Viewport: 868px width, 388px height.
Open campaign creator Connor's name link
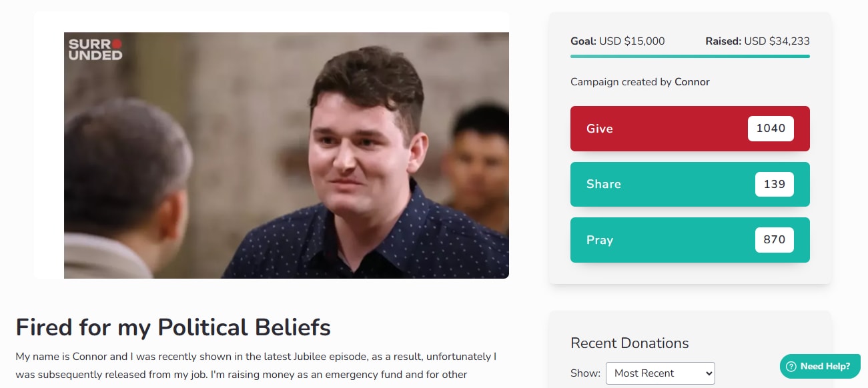692,82
